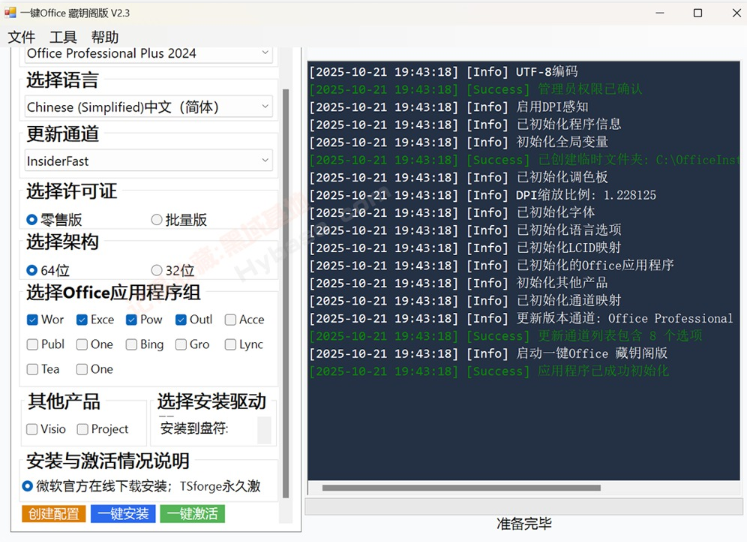Check the One checkbox beside Publ
Screen dimensions: 747x542
(x=82, y=344)
